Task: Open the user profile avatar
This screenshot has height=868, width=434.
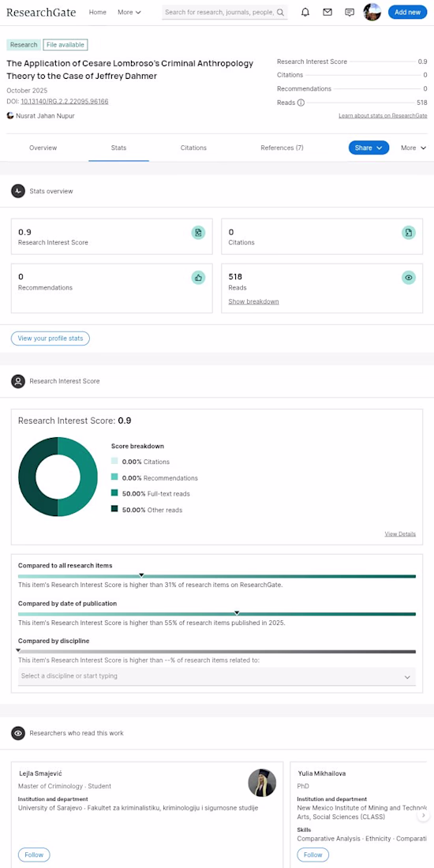Action: click(x=372, y=12)
